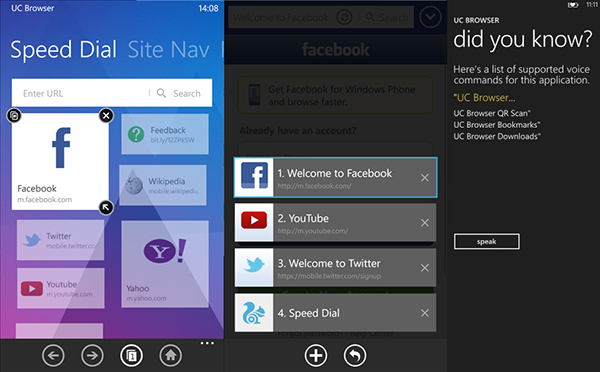The height and width of the screenshot is (372, 600).
Task: Tap the Welcome to Facebook address field
Action: click(x=281, y=18)
